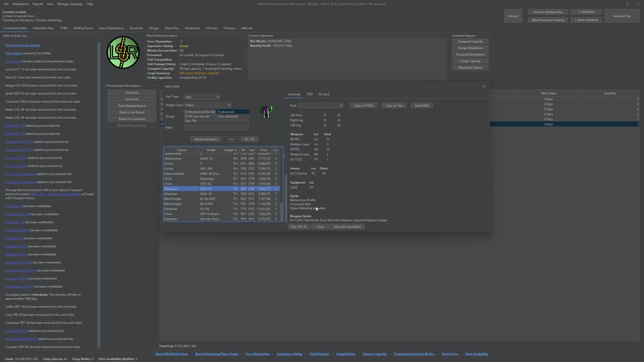This screenshot has width=644, height=362.
Task: Open the AS Card tab
Action: (x=324, y=94)
